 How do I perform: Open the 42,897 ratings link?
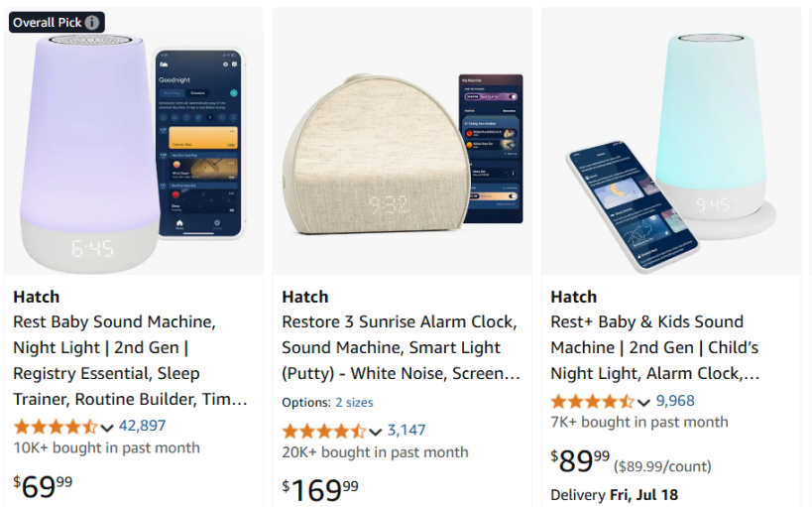click(x=142, y=426)
